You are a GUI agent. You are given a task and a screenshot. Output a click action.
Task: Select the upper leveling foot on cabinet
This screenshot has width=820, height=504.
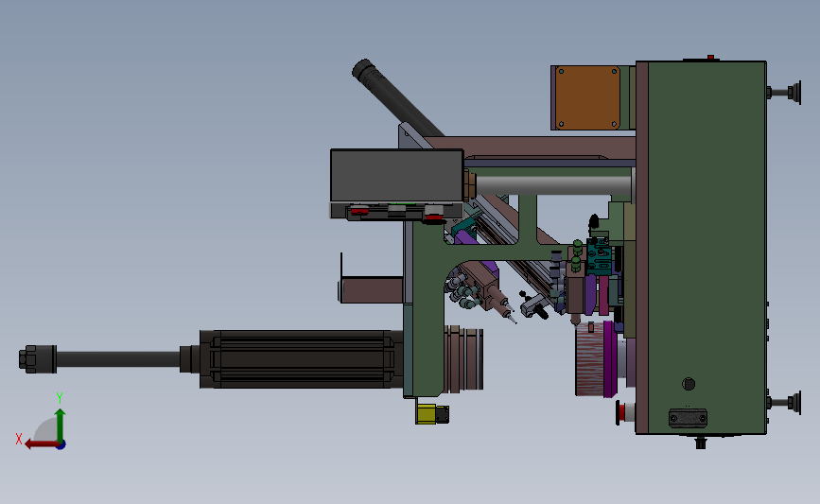784,93
